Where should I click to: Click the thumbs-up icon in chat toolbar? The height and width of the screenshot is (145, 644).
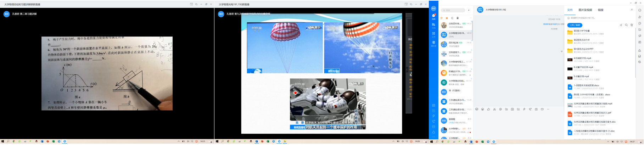(488, 109)
